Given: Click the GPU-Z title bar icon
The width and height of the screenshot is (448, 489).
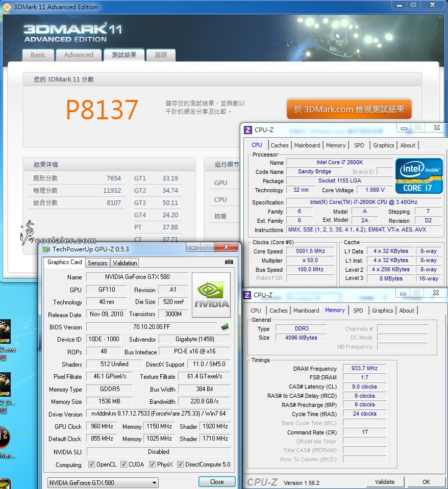Looking at the screenshot, I should pyautogui.click(x=46, y=249).
